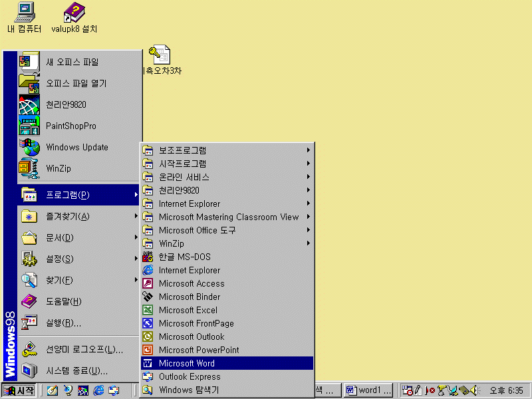Click the 온라인 서비스 folder icon
The width and height of the screenshot is (532, 399).
(148, 176)
